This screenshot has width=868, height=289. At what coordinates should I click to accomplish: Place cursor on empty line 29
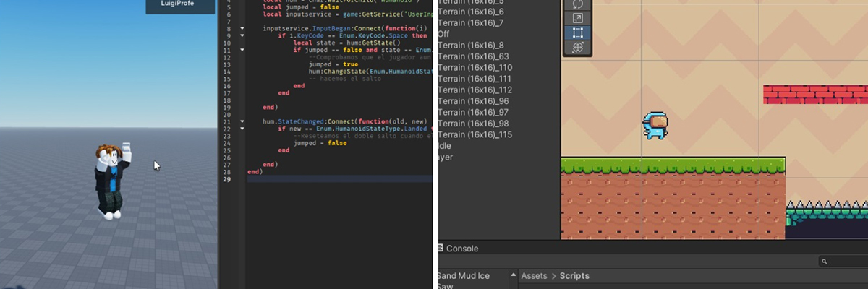coord(325,179)
